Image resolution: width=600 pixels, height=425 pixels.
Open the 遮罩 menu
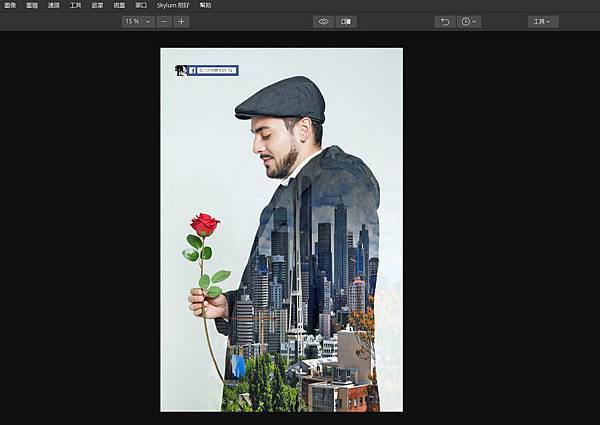[97, 5]
